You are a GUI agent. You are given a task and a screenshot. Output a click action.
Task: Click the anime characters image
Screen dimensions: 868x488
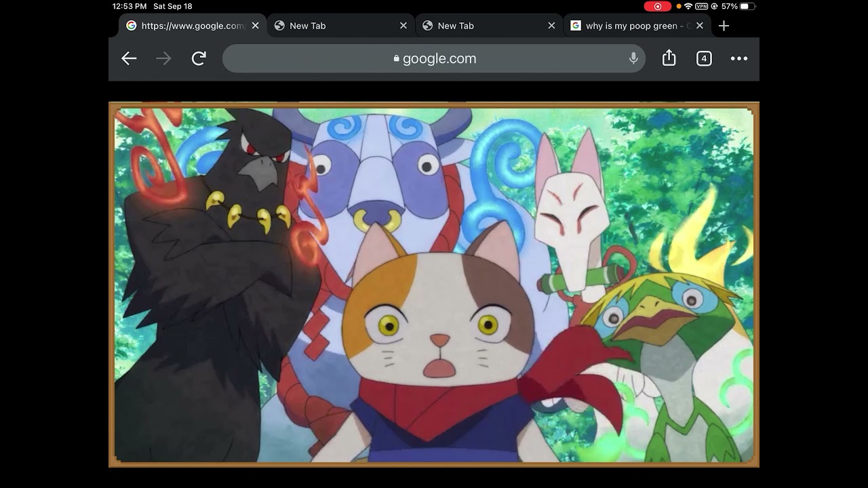(434, 285)
